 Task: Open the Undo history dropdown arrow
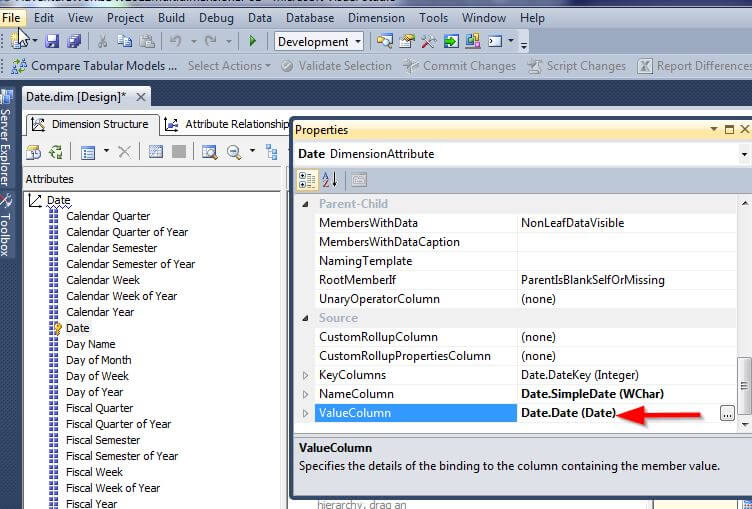point(194,42)
